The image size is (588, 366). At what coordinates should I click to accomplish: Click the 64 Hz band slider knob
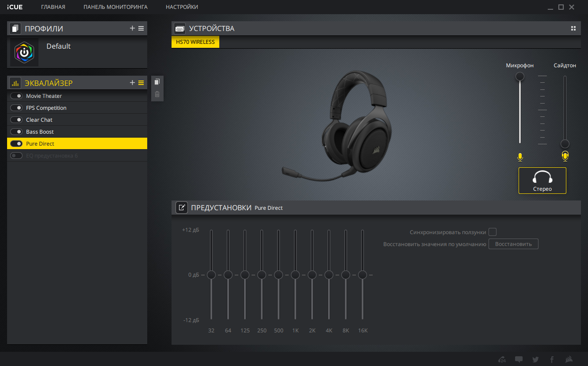[228, 275]
